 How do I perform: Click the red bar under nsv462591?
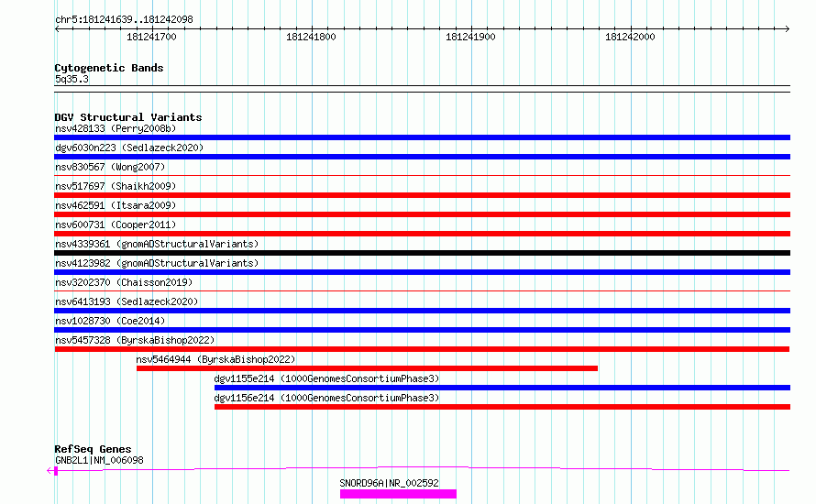pos(422,214)
